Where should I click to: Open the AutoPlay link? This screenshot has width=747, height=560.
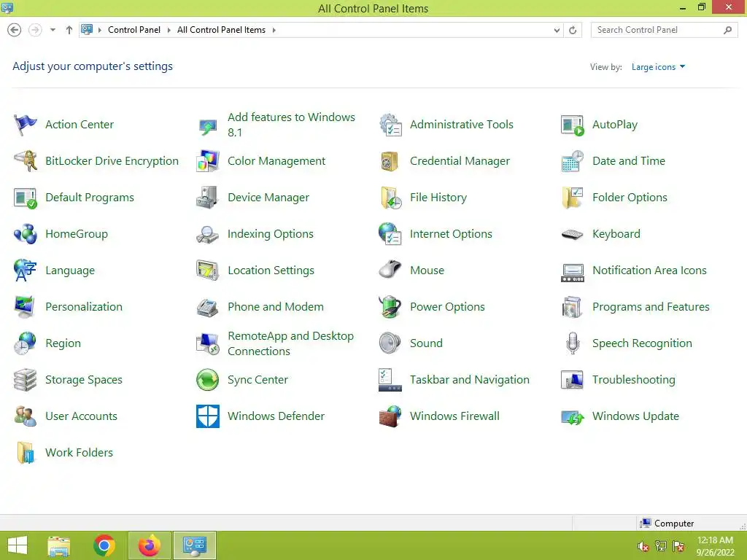point(614,125)
